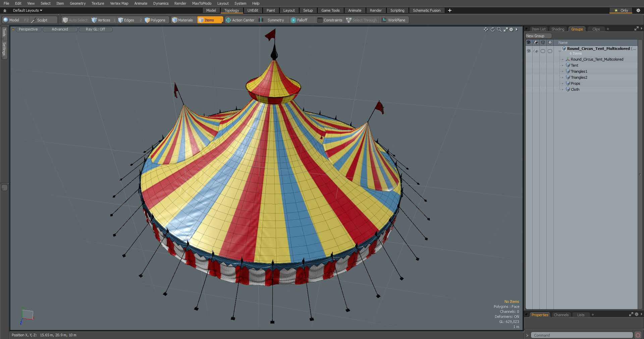Click the Command input field
The image size is (644, 339).
point(581,335)
